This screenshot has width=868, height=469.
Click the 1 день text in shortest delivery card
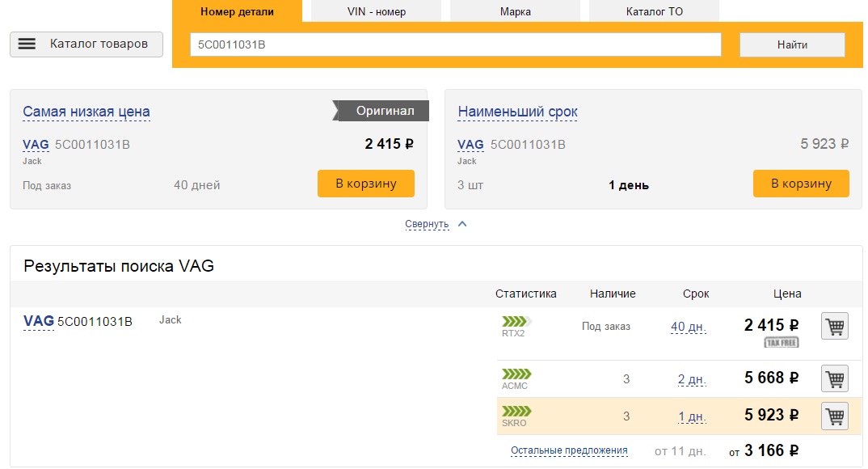click(629, 185)
